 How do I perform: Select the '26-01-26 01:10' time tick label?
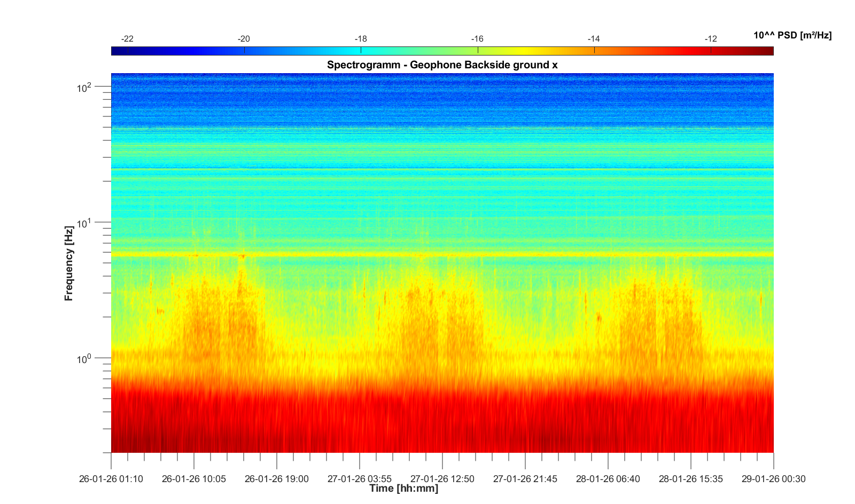pyautogui.click(x=111, y=479)
